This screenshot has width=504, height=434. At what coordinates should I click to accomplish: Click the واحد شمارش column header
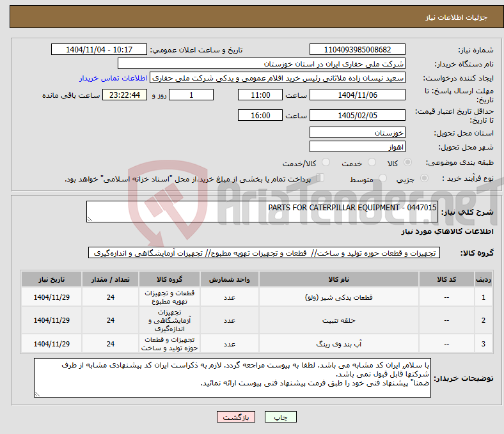230,279
